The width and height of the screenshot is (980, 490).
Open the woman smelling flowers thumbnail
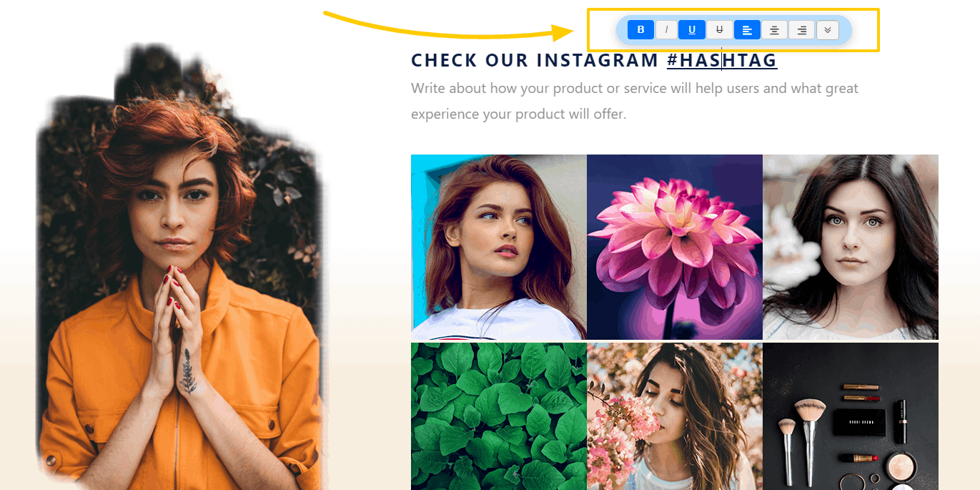[x=675, y=416]
